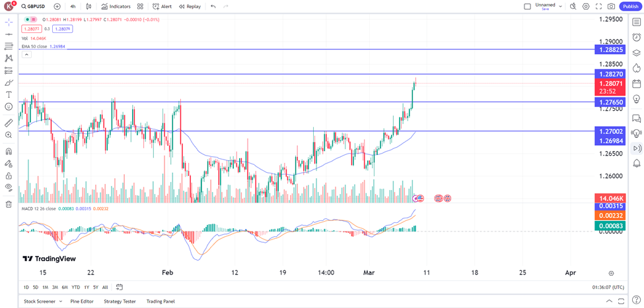Undo the last chart action
The width and height of the screenshot is (644, 308).
[213, 7]
